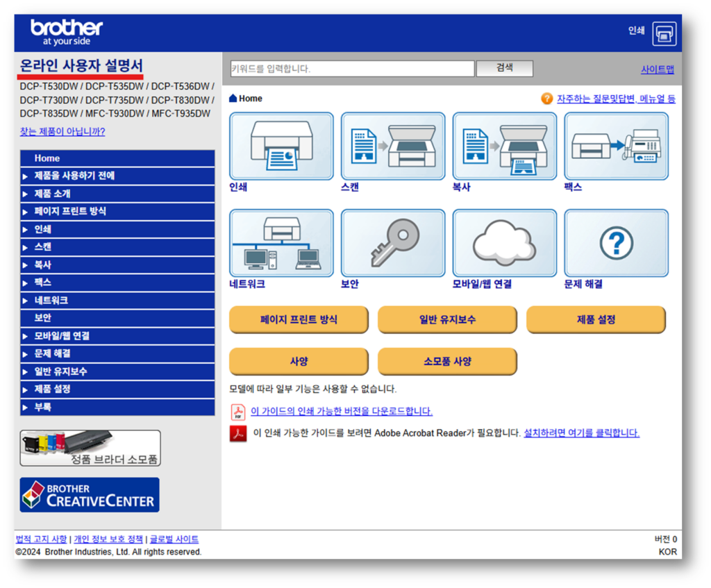Expand the 네트워크 sidebar section
This screenshot has width=711, height=588.
(117, 301)
